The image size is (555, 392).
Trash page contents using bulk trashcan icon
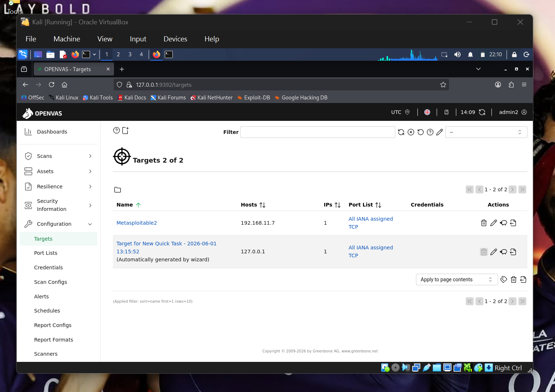514,279
